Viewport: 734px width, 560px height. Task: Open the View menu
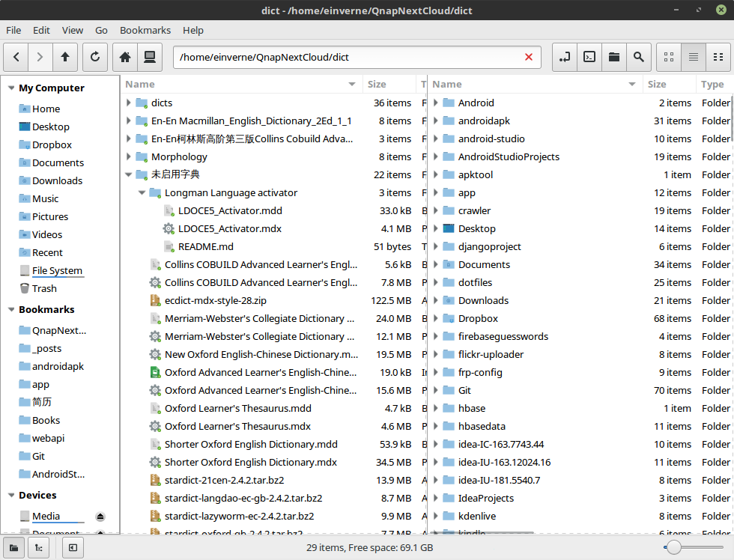73,30
